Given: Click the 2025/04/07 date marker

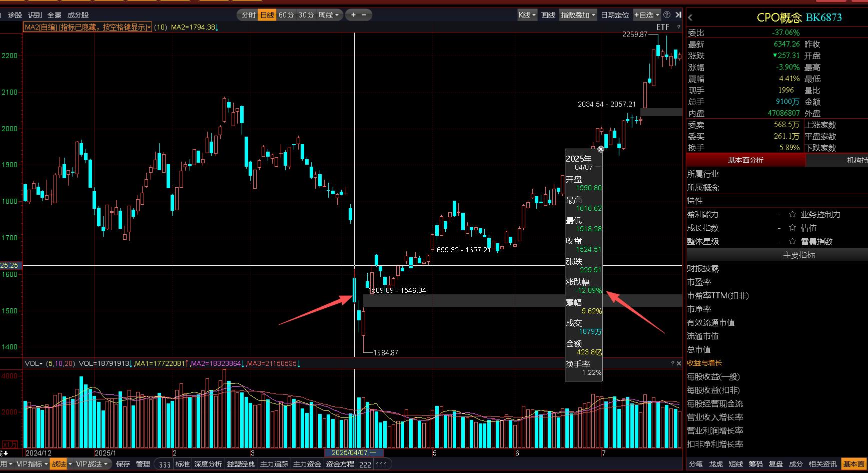Looking at the screenshot, I should tap(354, 452).
